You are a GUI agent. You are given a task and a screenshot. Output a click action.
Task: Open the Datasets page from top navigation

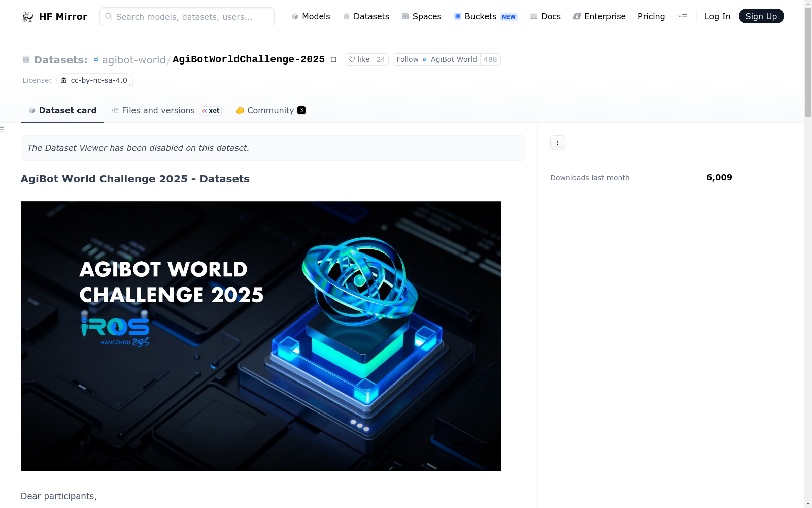[366, 16]
